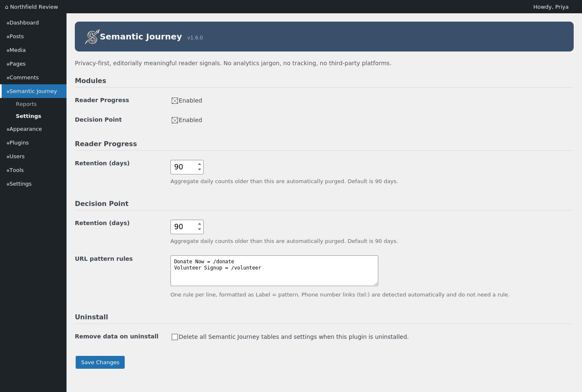This screenshot has width=582, height=392.
Task: Select Settings submenu under Semantic Journey
Action: 28,116
